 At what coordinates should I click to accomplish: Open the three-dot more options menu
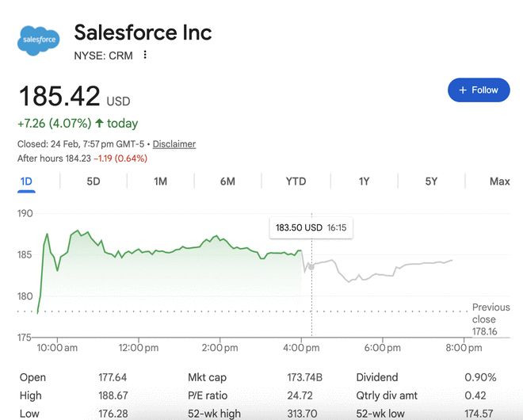point(144,55)
